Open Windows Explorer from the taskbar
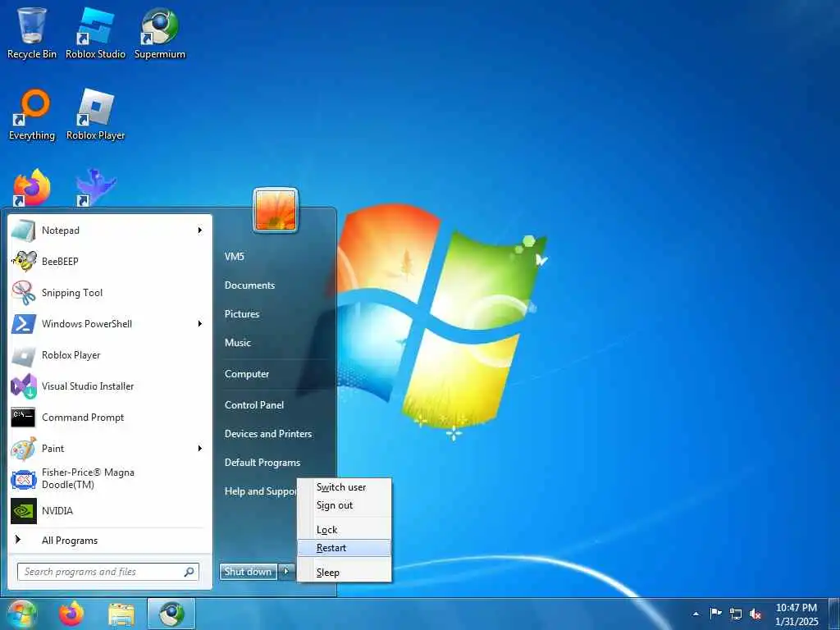The image size is (840, 630). pos(121,614)
